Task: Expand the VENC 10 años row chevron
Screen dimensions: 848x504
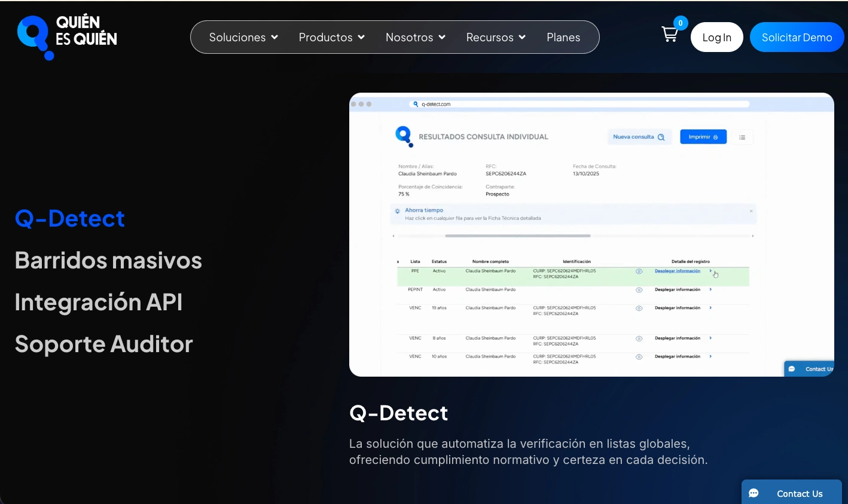Action: click(710, 356)
